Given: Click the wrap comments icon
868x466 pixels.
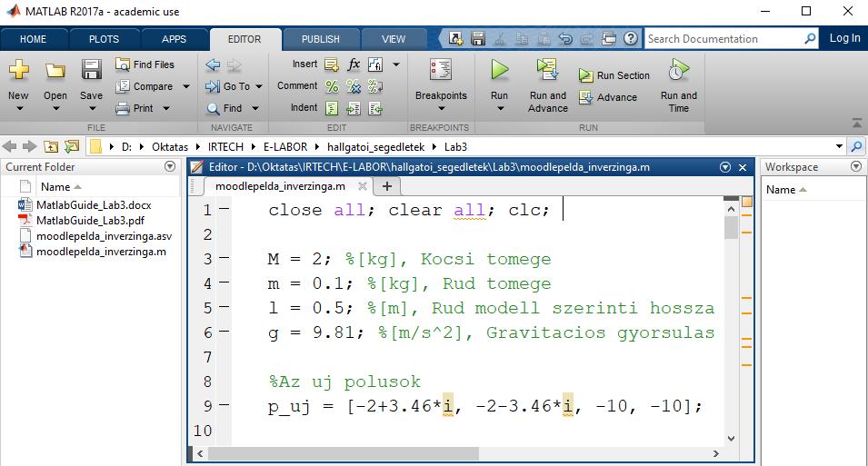Looking at the screenshot, I should pyautogui.click(x=375, y=86).
